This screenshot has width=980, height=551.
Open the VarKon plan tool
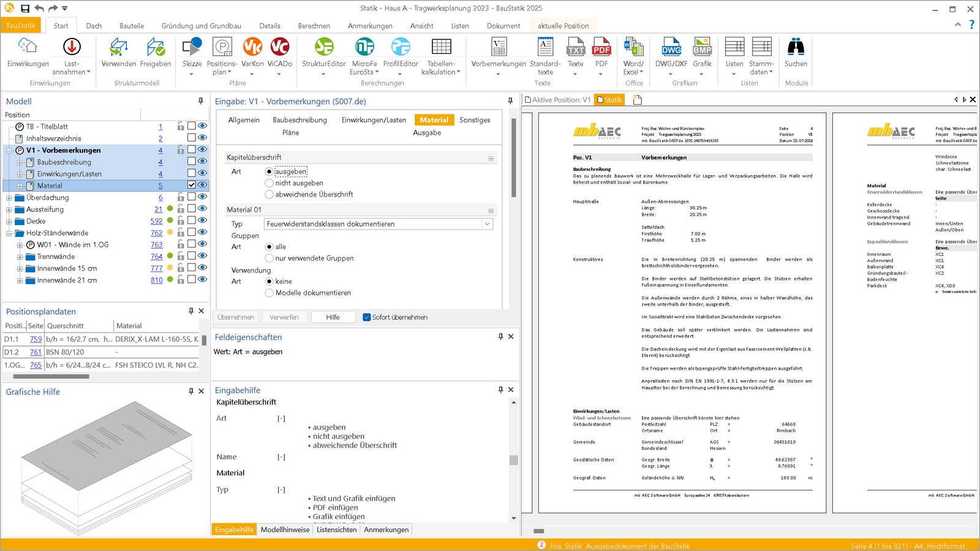(x=252, y=48)
